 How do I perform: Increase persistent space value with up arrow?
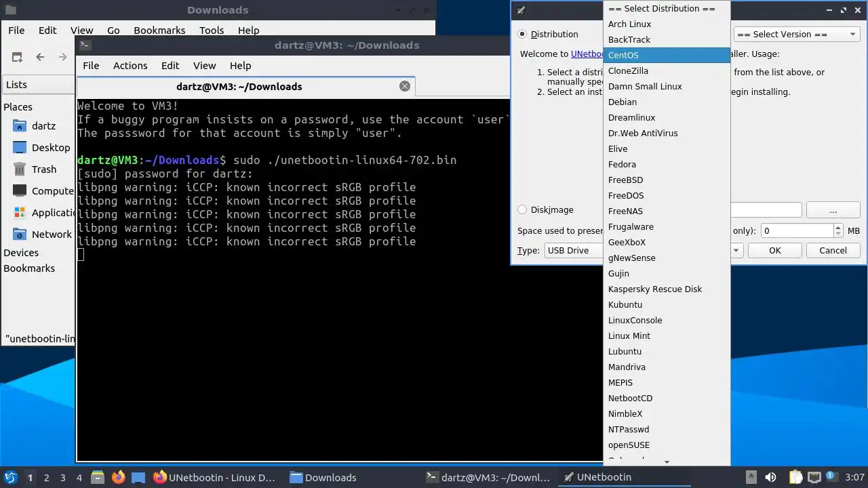[x=838, y=227]
